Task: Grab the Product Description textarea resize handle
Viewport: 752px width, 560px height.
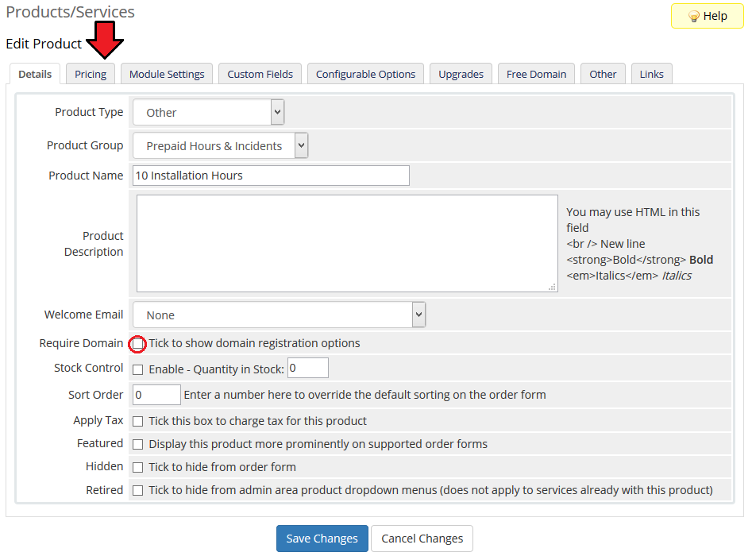Action: coord(553,287)
